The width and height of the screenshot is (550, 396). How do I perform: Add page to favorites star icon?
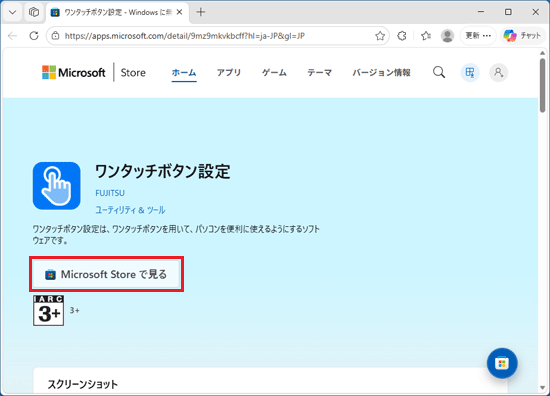coord(380,36)
